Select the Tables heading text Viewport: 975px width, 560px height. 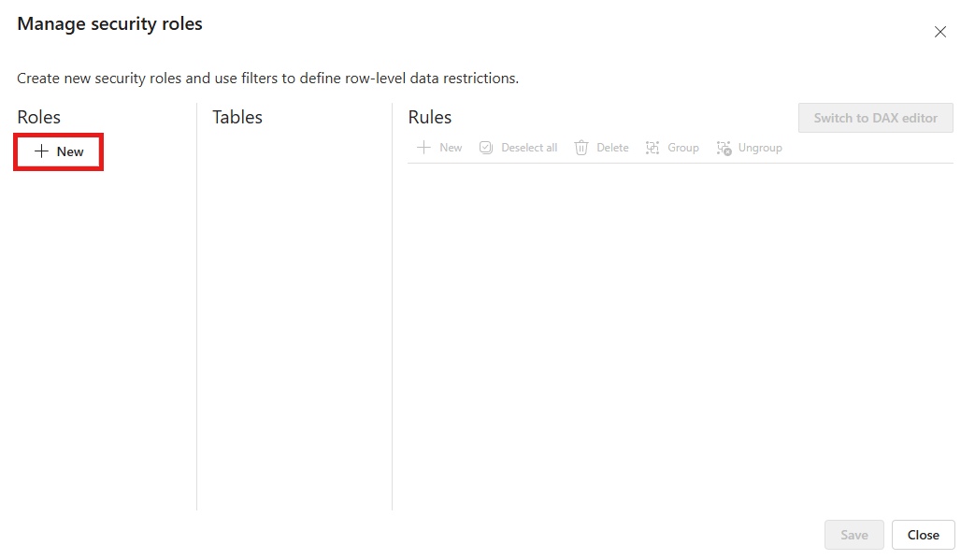click(x=237, y=117)
